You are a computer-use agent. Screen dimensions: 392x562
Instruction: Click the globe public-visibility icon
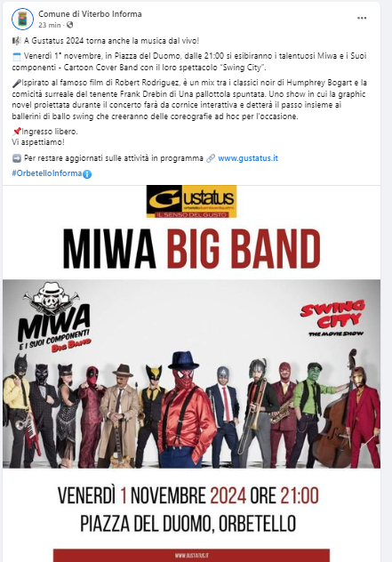click(70, 25)
